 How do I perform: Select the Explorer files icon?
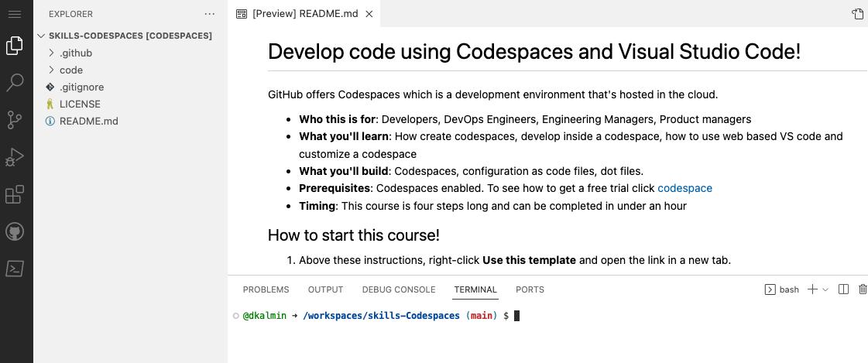[15, 46]
